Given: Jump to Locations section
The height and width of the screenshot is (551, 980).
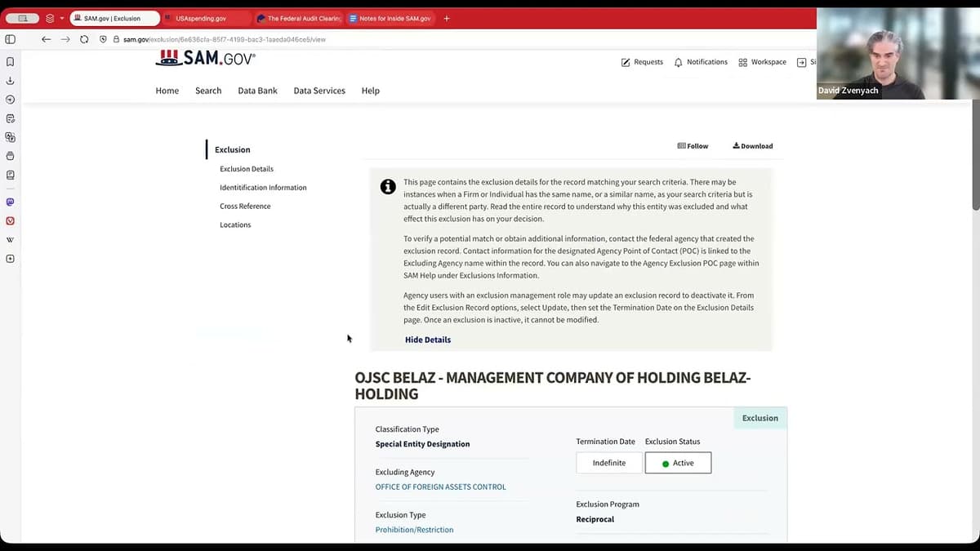Looking at the screenshot, I should point(235,225).
